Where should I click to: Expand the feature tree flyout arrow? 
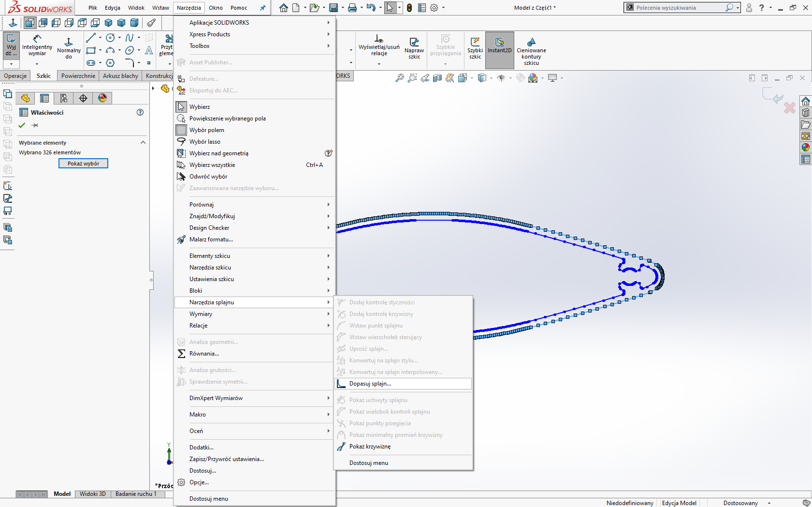click(153, 88)
